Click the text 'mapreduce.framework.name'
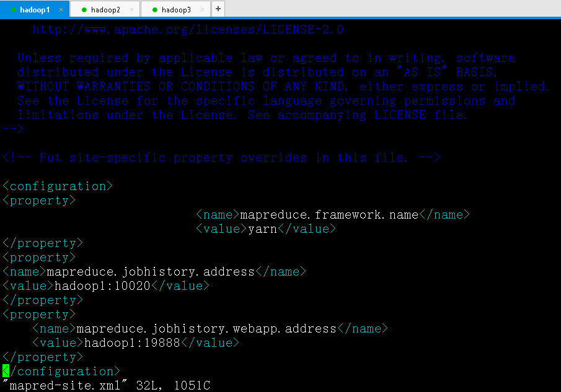This screenshot has width=561, height=392. tap(329, 215)
